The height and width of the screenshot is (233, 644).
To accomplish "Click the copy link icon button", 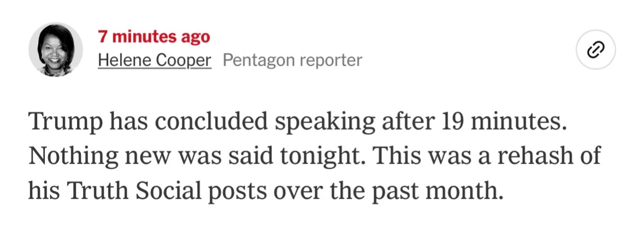I will pyautogui.click(x=596, y=50).
